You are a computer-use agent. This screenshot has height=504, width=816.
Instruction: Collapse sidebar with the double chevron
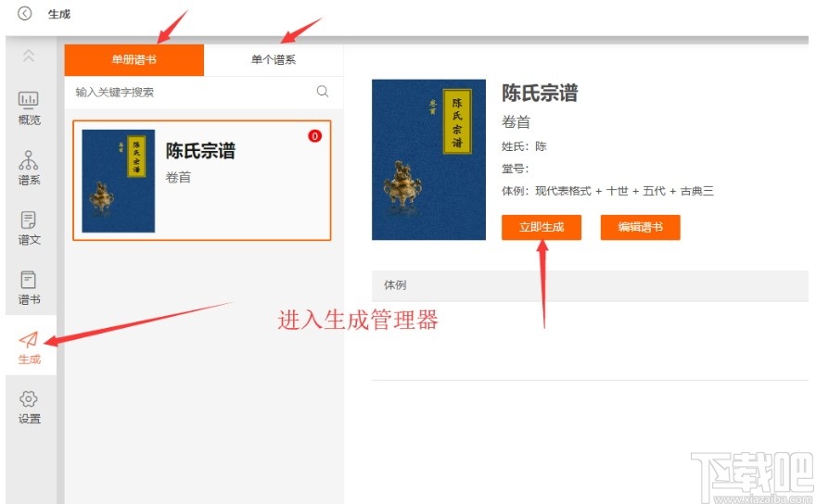point(29,56)
